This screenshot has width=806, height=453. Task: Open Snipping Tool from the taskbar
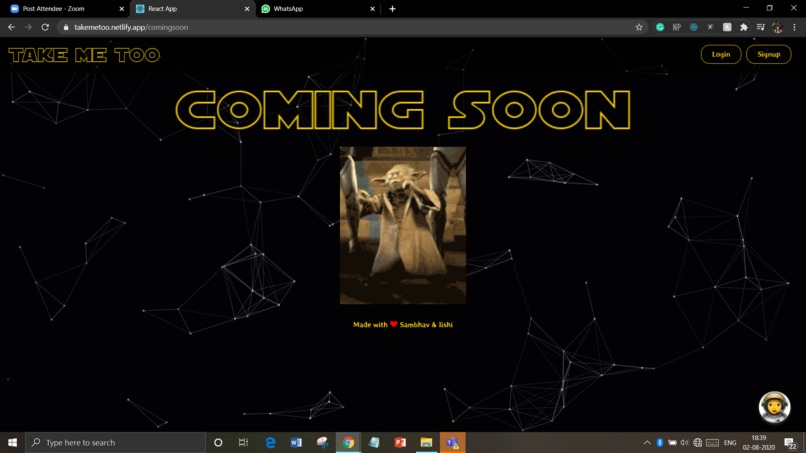click(x=322, y=442)
